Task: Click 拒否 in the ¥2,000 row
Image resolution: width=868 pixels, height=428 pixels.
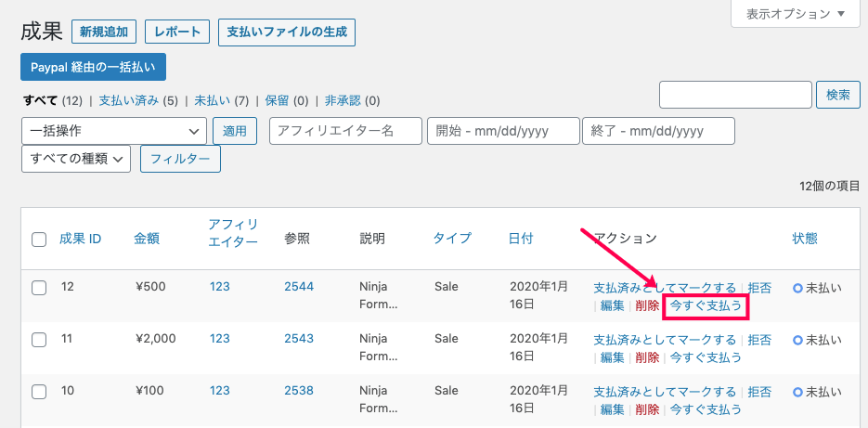Action: (759, 340)
